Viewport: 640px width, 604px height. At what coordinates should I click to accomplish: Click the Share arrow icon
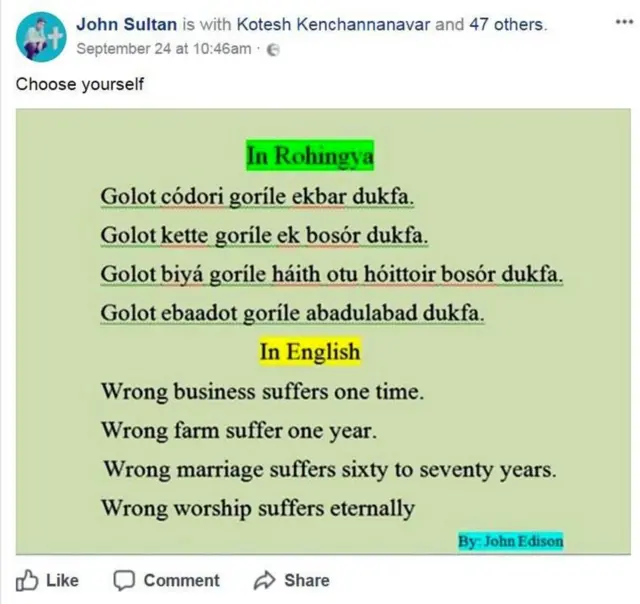[265, 580]
